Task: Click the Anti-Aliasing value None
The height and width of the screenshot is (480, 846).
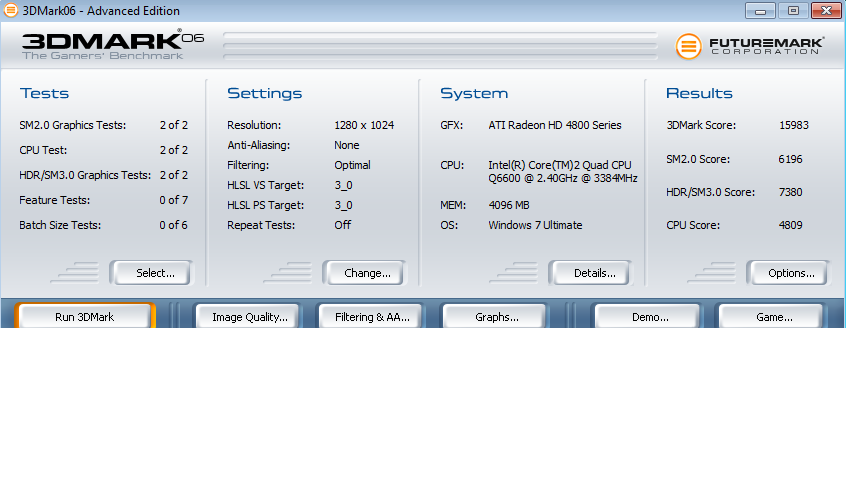Action: tap(346, 145)
